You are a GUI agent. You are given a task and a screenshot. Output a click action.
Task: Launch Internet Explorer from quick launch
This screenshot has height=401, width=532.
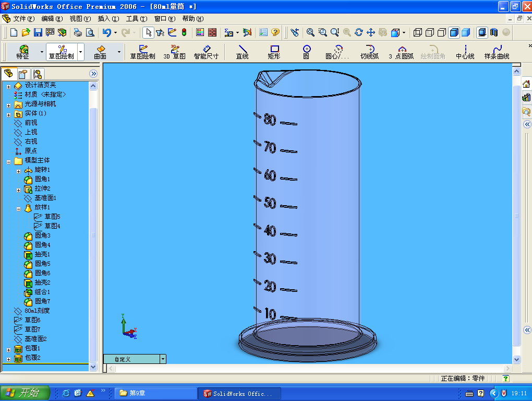coord(66,393)
